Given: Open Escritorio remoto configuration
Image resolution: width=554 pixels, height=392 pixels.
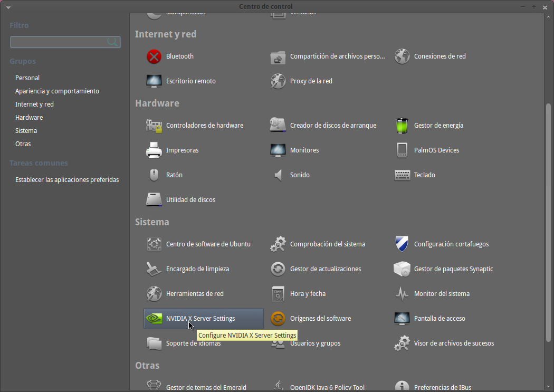Looking at the screenshot, I should pyautogui.click(x=192, y=81).
